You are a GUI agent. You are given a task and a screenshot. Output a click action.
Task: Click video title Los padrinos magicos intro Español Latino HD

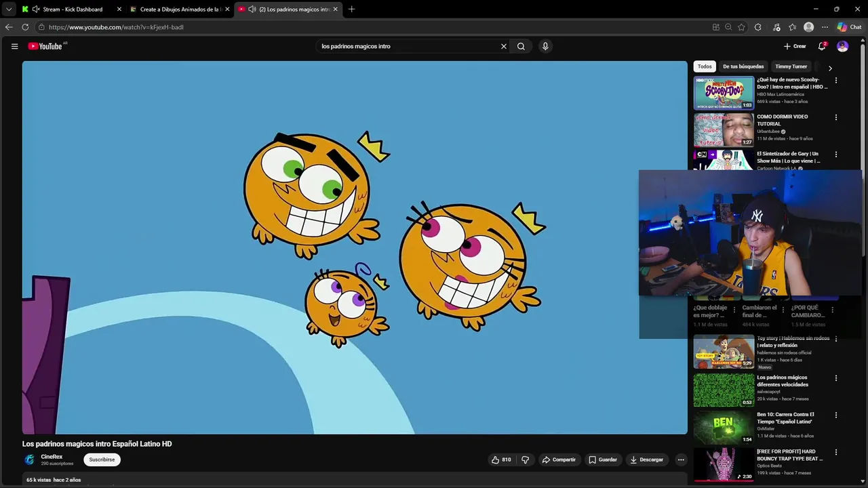pyautogui.click(x=97, y=444)
